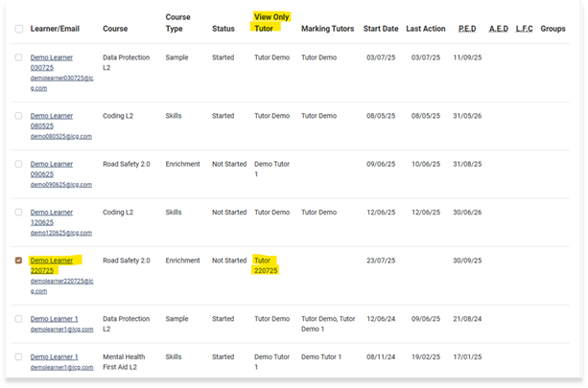
Task: Sort the table by the Course column header
Action: (x=115, y=29)
